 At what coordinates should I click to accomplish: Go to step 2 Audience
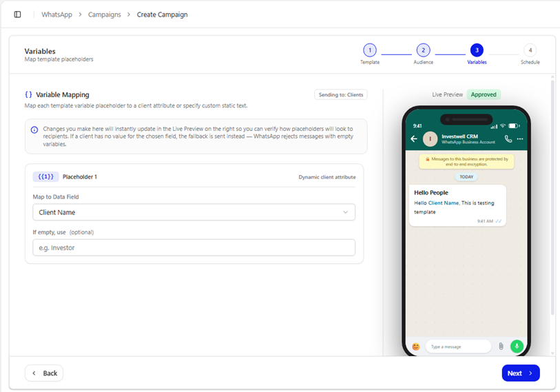[x=423, y=50]
